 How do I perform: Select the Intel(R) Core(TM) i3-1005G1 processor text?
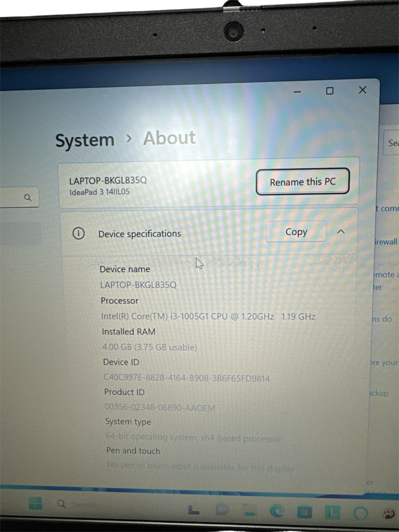187,316
